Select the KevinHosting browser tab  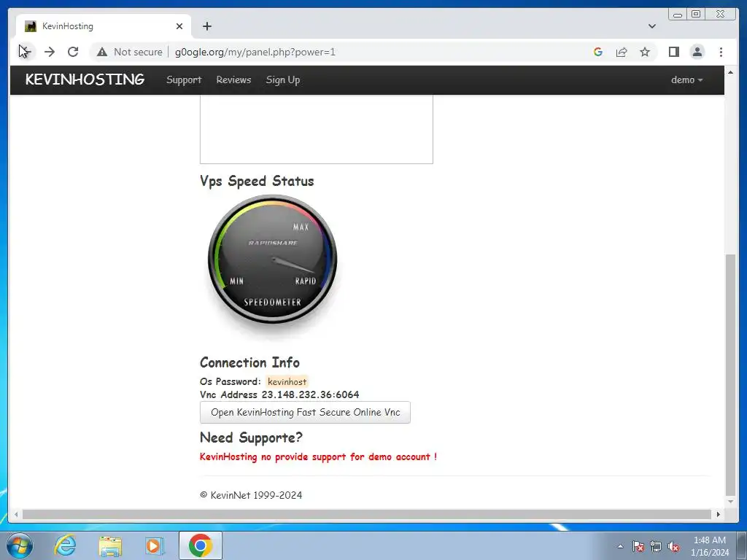[x=104, y=26]
